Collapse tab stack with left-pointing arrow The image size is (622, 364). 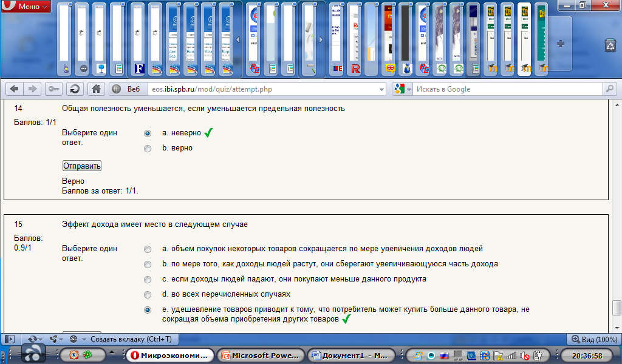coord(238,39)
